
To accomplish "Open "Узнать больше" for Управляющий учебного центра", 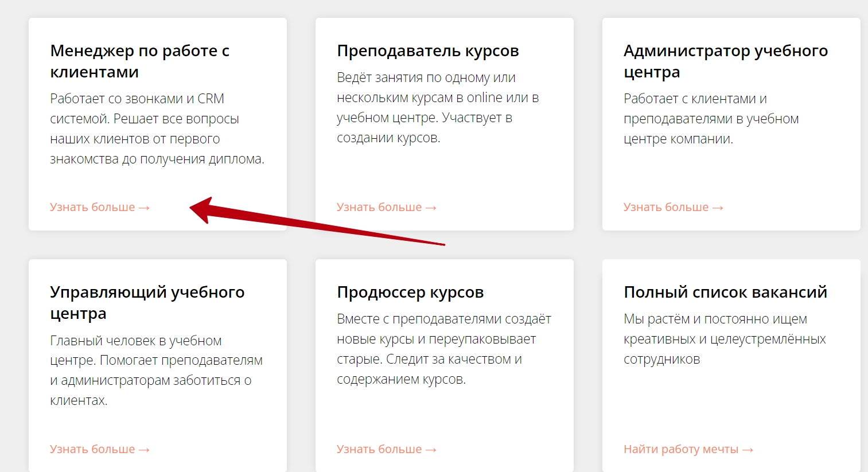I will (x=100, y=449).
